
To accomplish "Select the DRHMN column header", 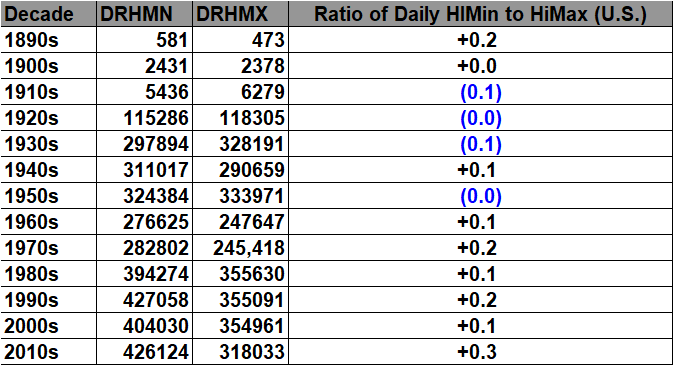I will point(145,14).
